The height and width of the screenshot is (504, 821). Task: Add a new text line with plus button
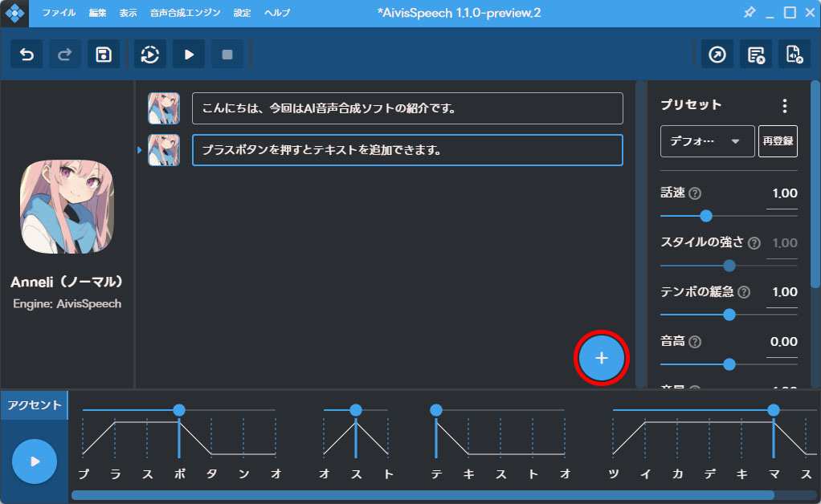click(602, 358)
